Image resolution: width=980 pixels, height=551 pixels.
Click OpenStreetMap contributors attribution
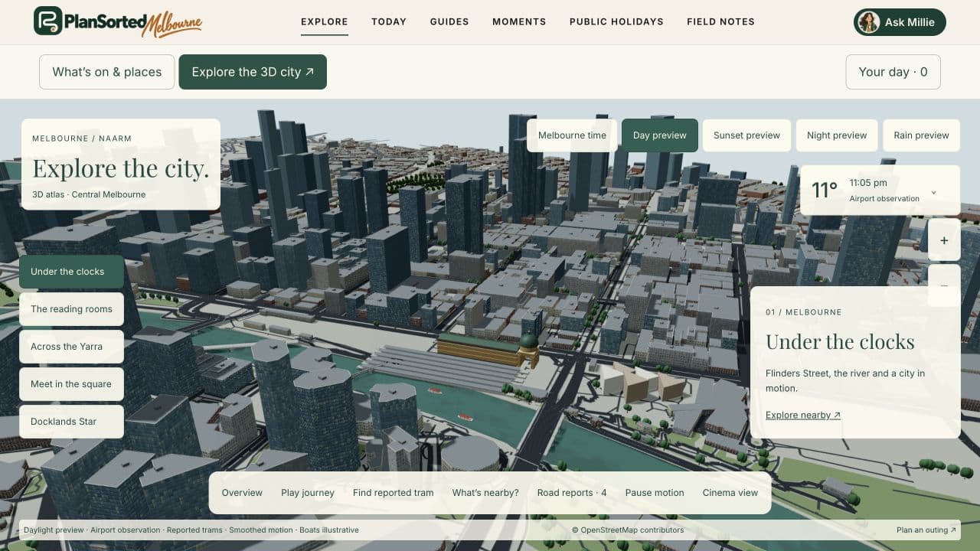click(x=628, y=530)
